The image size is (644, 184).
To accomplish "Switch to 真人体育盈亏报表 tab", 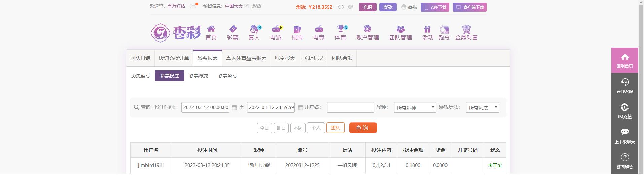I will (x=246, y=58).
